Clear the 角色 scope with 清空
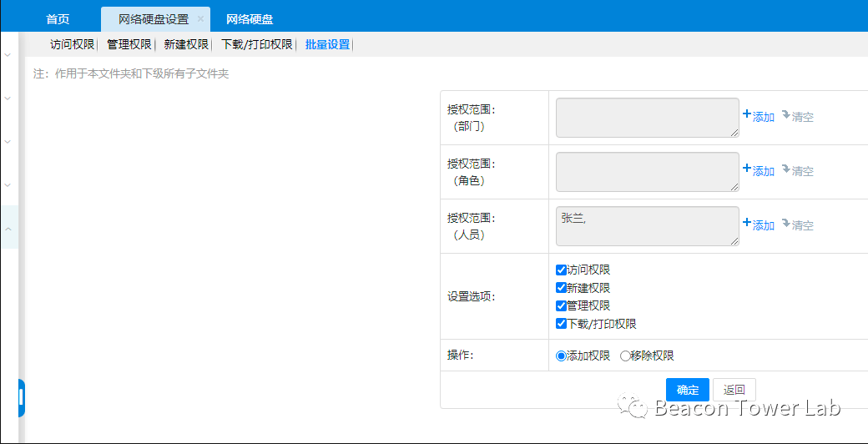 797,170
